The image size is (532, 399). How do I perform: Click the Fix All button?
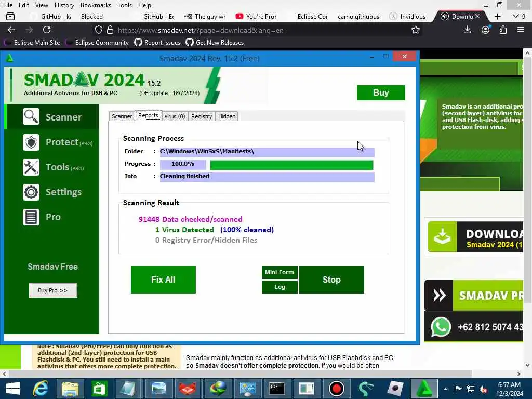click(x=163, y=280)
